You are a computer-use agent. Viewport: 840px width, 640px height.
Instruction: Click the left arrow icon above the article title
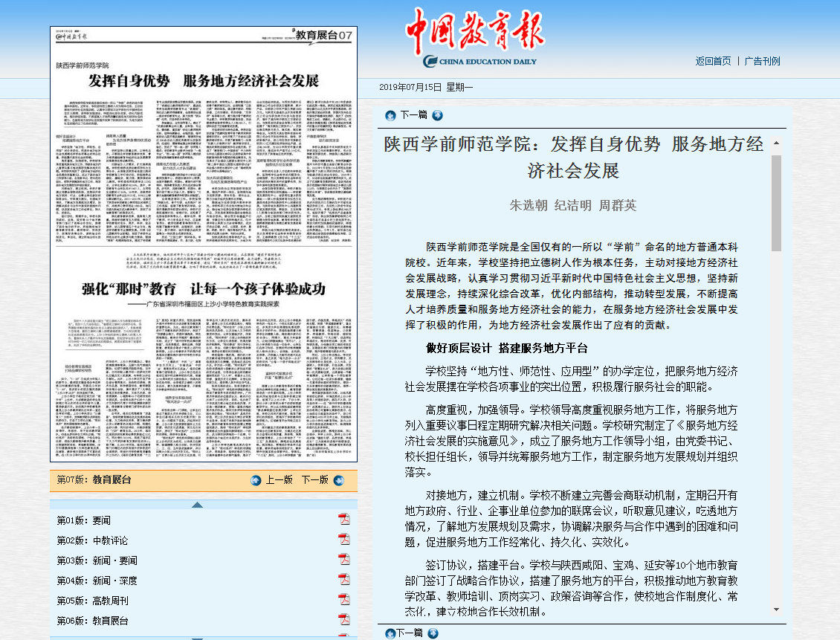(390, 115)
